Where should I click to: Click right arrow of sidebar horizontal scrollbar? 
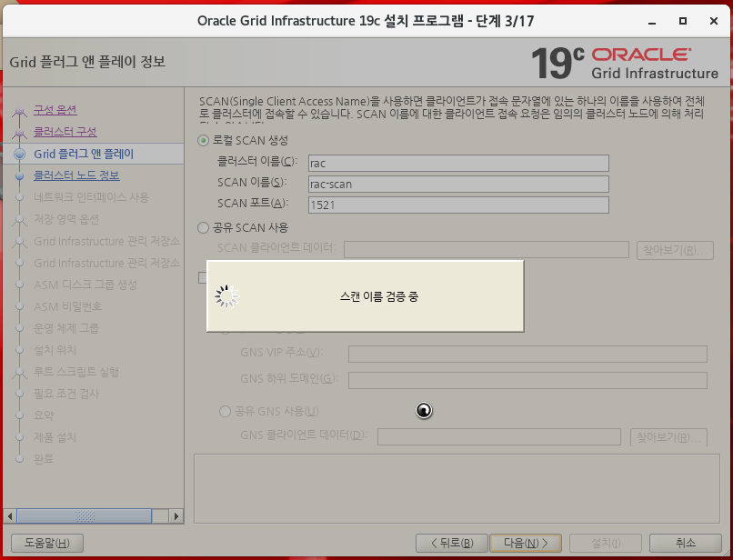176,516
